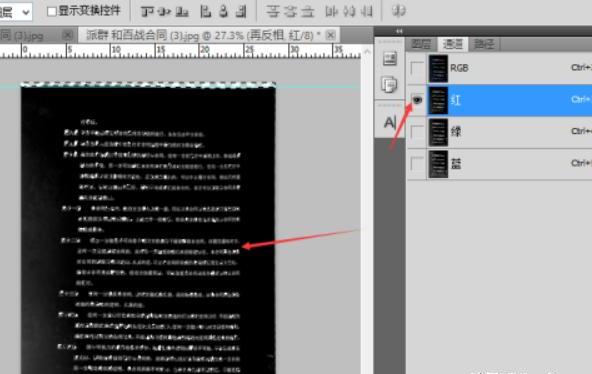This screenshot has width=592, height=374.
Task: Switch to the 图层 tab
Action: pos(421,45)
